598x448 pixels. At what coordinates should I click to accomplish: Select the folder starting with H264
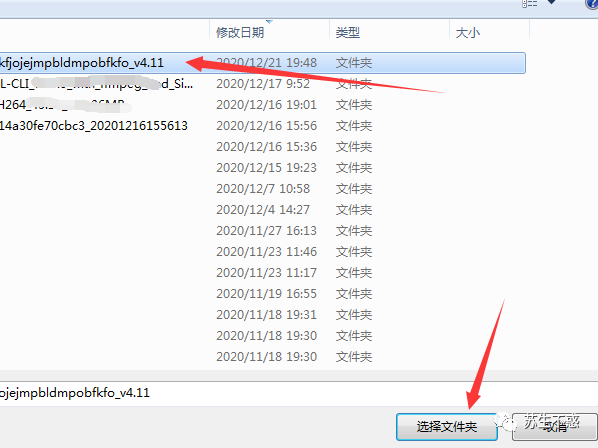[262, 105]
